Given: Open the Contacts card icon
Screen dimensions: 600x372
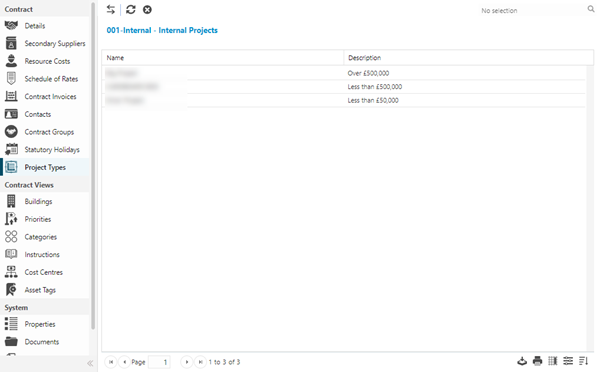Looking at the screenshot, I should (x=11, y=114).
